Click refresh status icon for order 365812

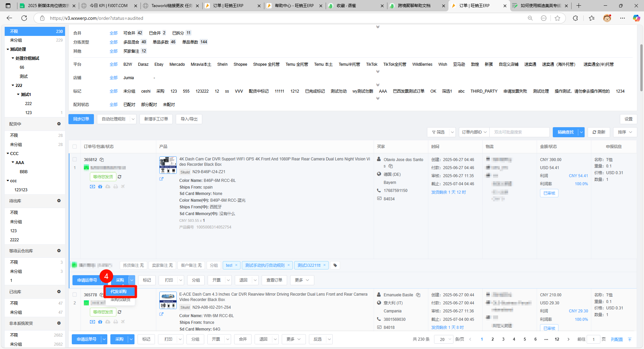click(119, 177)
